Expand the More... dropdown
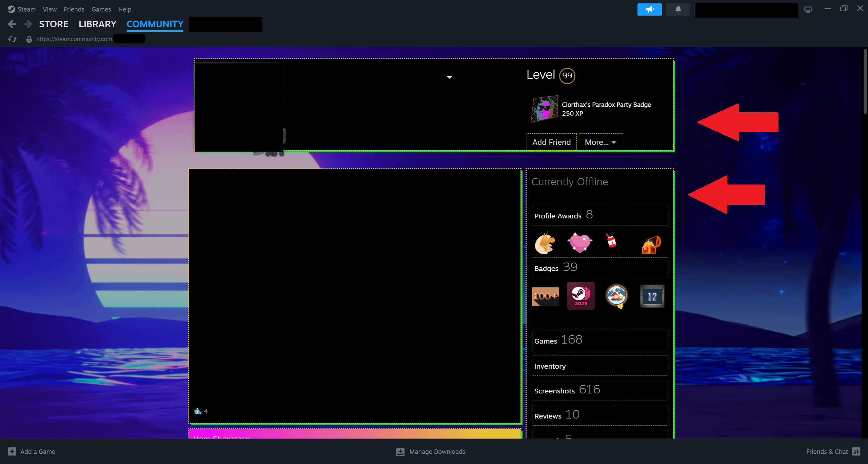This screenshot has width=868, height=464. click(x=600, y=142)
